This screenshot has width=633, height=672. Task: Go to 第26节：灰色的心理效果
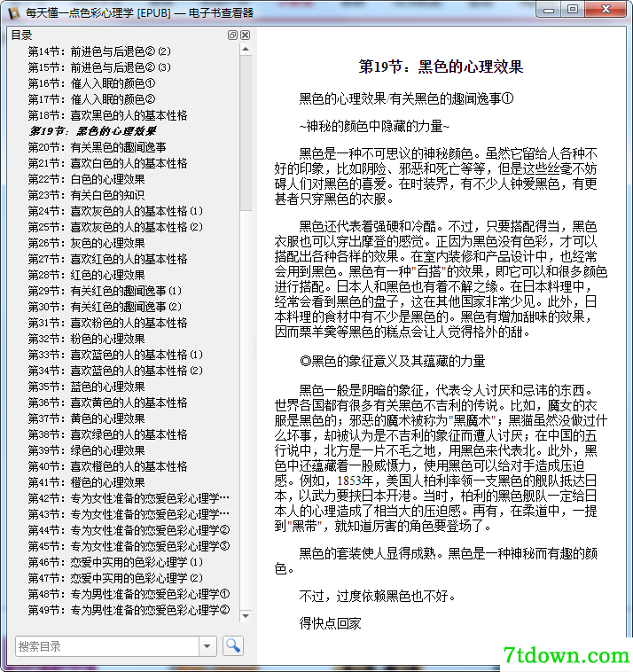pos(87,243)
